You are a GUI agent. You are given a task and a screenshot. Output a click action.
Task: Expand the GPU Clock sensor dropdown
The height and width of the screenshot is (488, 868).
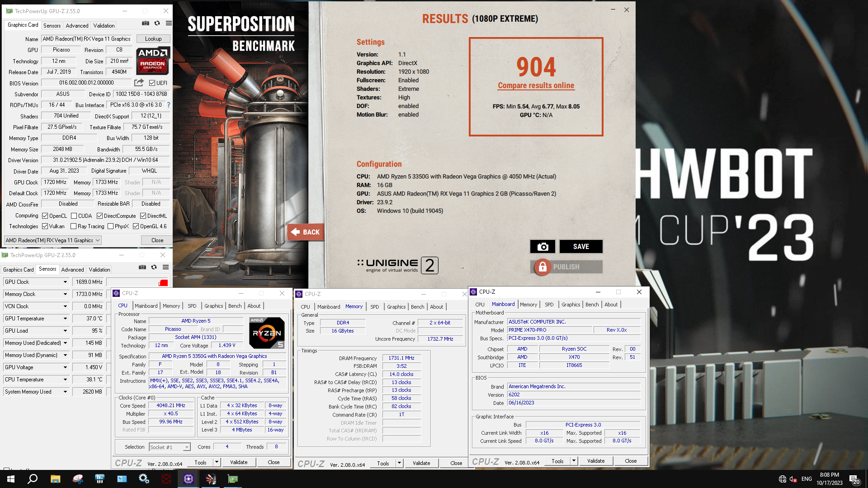[x=65, y=282]
